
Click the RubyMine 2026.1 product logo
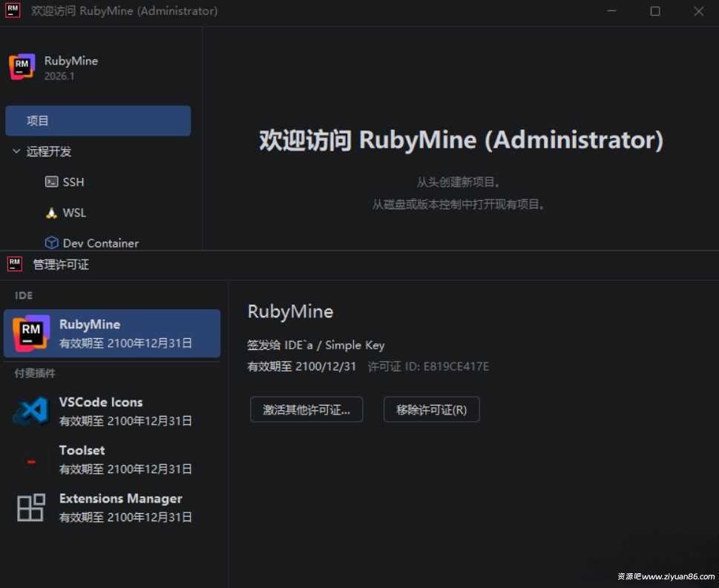[22, 67]
